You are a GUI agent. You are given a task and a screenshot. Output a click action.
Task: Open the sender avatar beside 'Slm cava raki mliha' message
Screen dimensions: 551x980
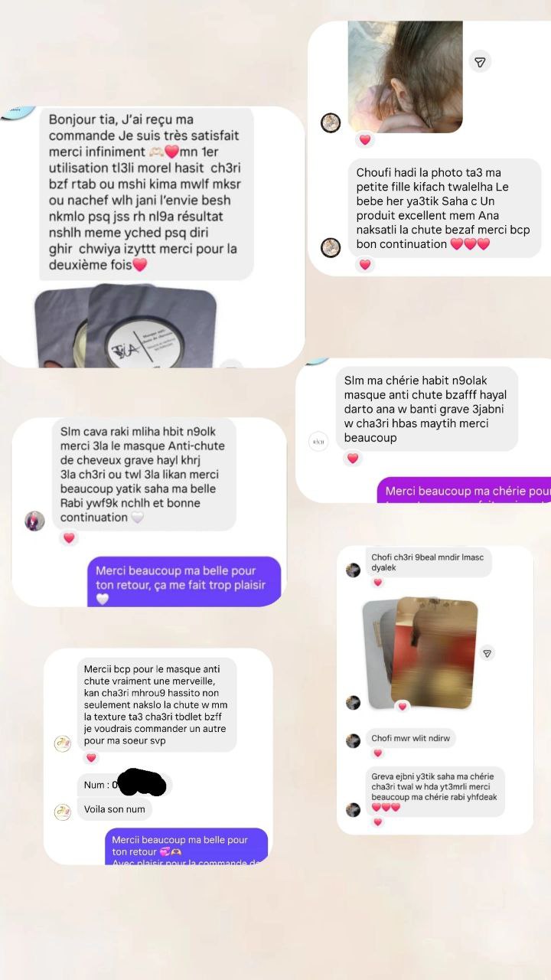tap(34, 521)
